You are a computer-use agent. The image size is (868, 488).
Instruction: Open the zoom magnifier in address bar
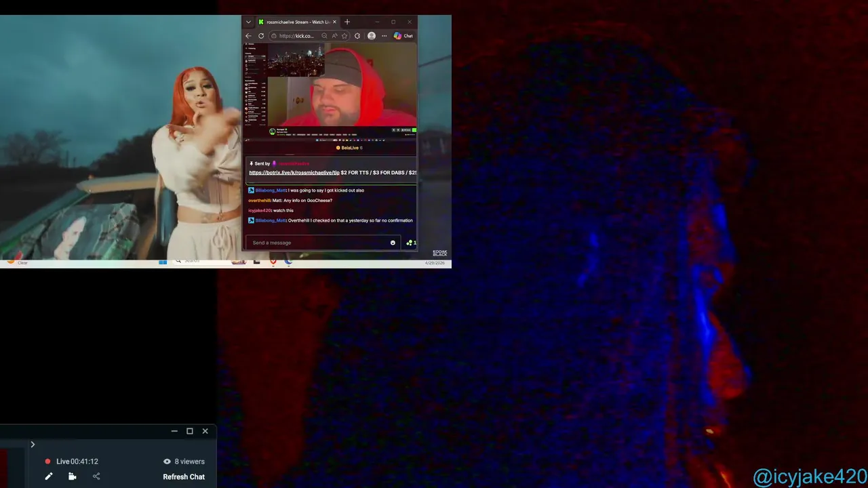pos(324,36)
